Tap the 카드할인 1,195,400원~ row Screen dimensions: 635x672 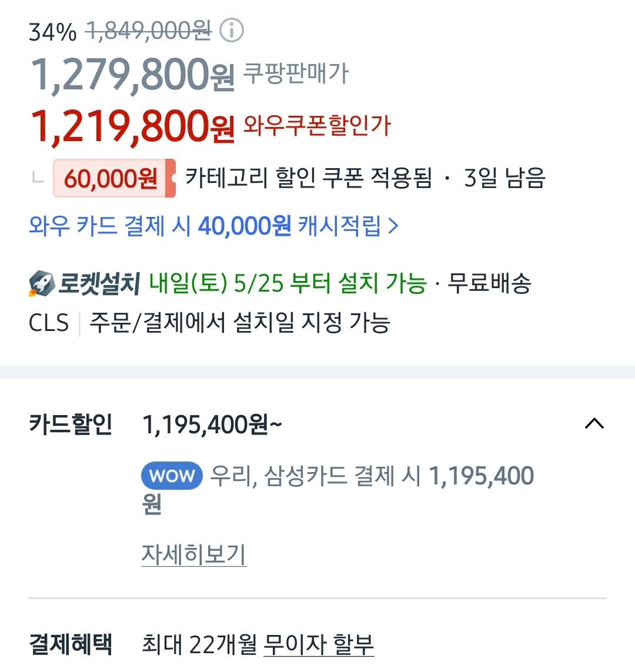pos(212,424)
